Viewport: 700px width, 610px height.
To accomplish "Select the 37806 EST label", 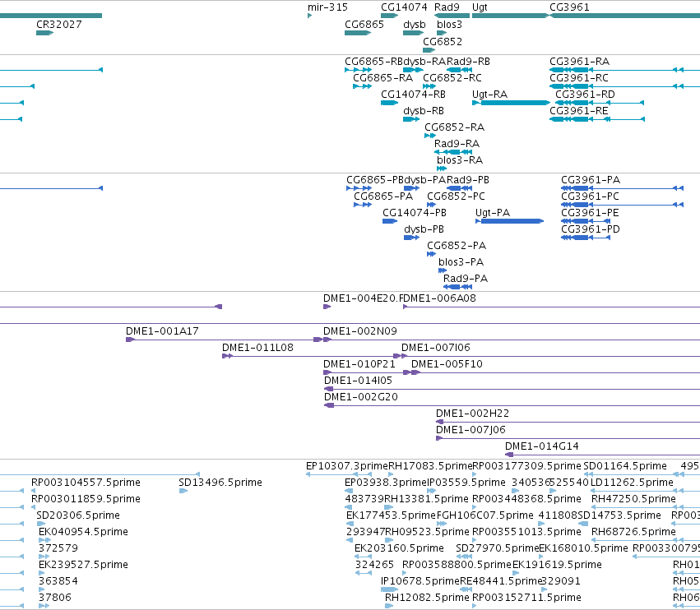I will (x=55, y=598).
